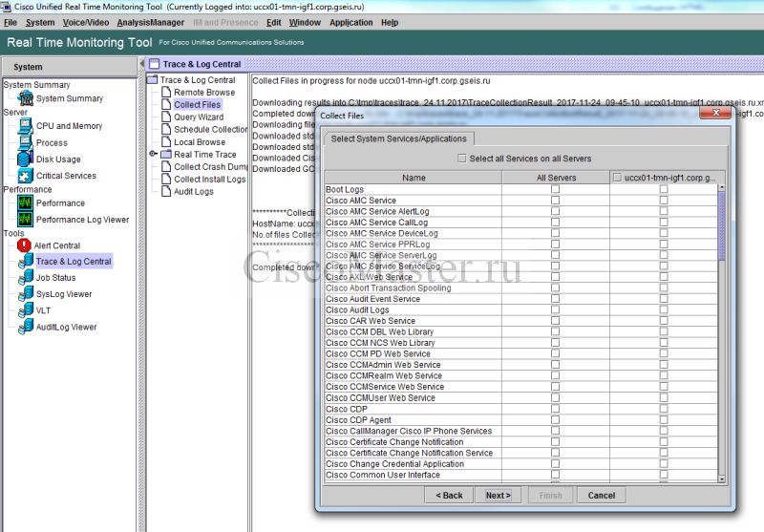Click the Name column header
This screenshot has height=532, width=764.
pos(414,178)
